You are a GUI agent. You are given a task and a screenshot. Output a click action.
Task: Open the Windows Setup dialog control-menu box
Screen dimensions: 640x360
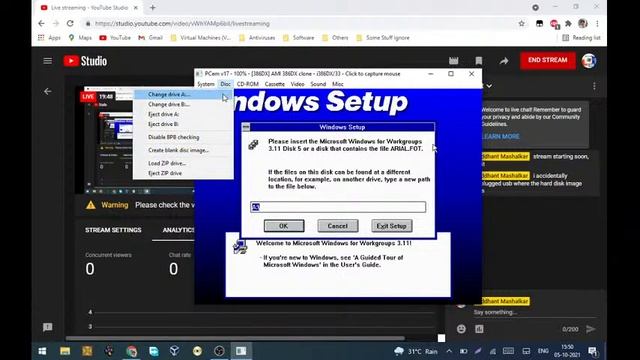click(246, 127)
